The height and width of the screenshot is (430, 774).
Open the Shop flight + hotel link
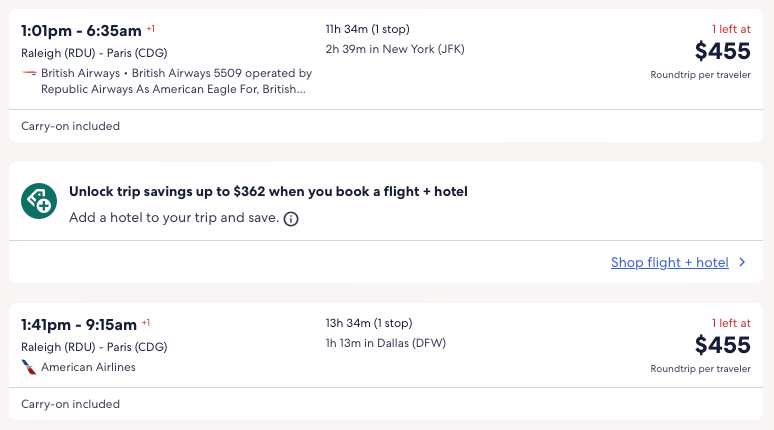pos(669,262)
